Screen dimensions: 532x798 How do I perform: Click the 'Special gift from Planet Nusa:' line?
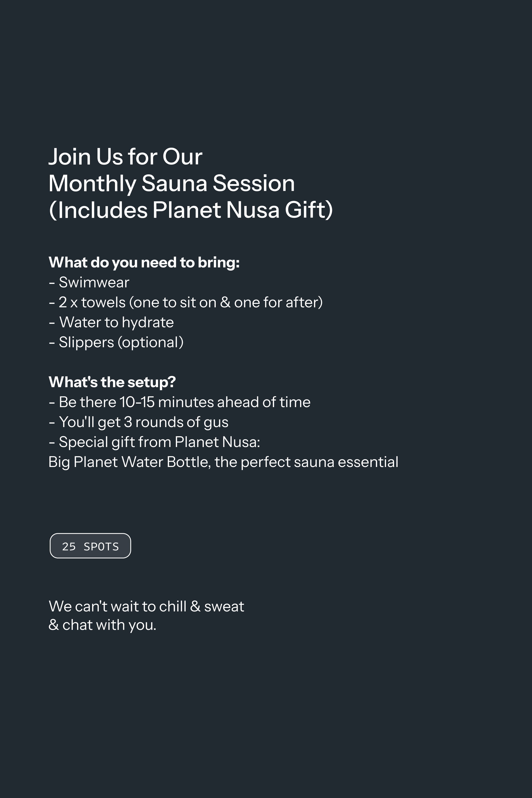[154, 442]
